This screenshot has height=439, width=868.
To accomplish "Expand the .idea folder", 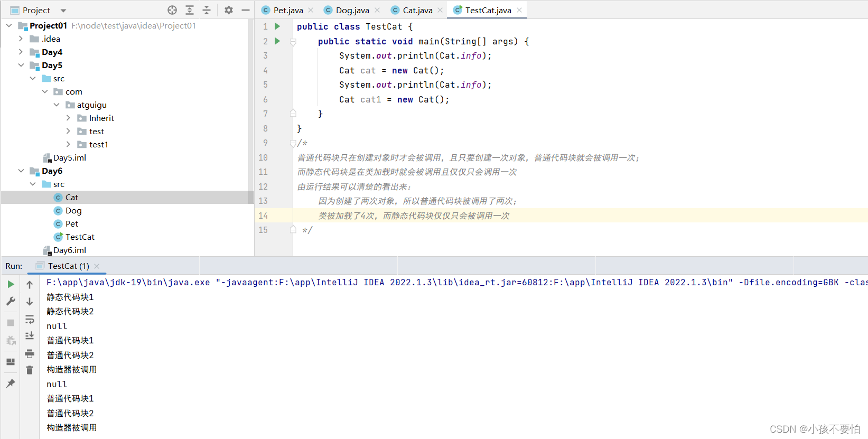I will click(21, 39).
